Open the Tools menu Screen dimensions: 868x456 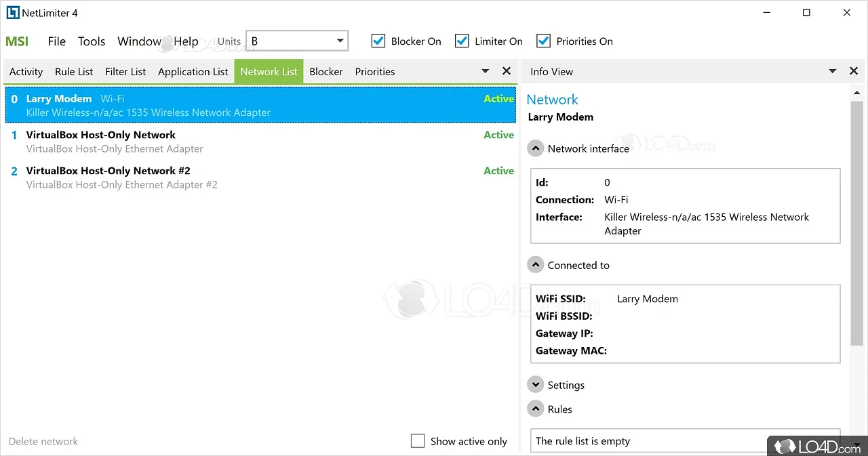tap(92, 41)
